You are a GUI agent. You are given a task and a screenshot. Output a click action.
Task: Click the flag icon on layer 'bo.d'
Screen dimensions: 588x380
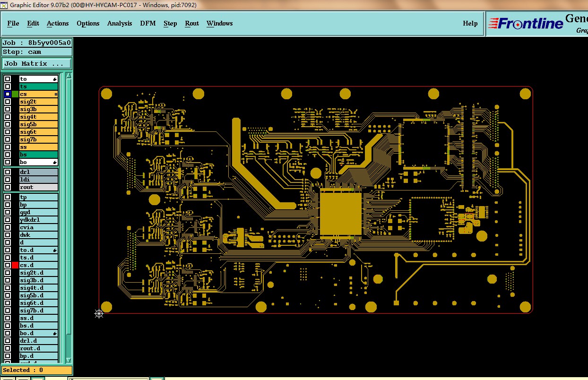click(x=55, y=333)
